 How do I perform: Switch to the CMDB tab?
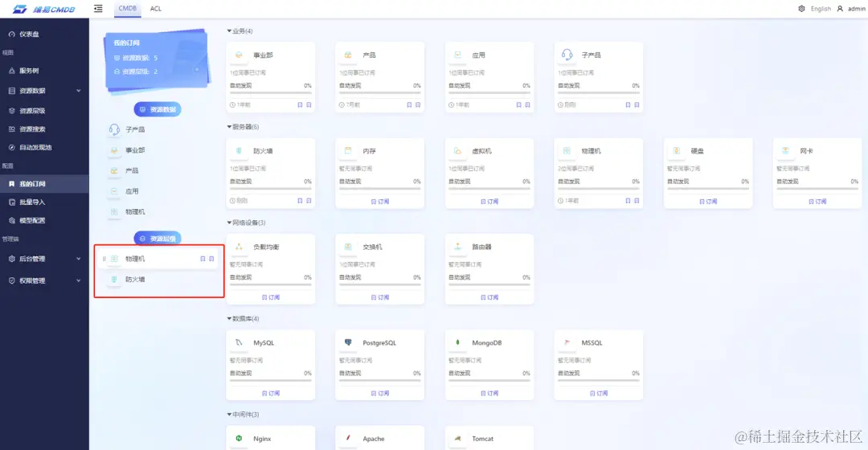point(127,8)
